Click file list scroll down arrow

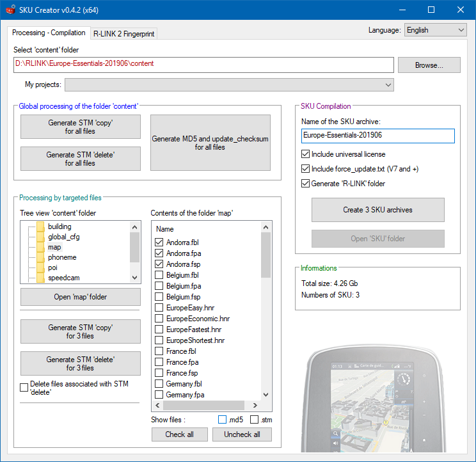266,395
